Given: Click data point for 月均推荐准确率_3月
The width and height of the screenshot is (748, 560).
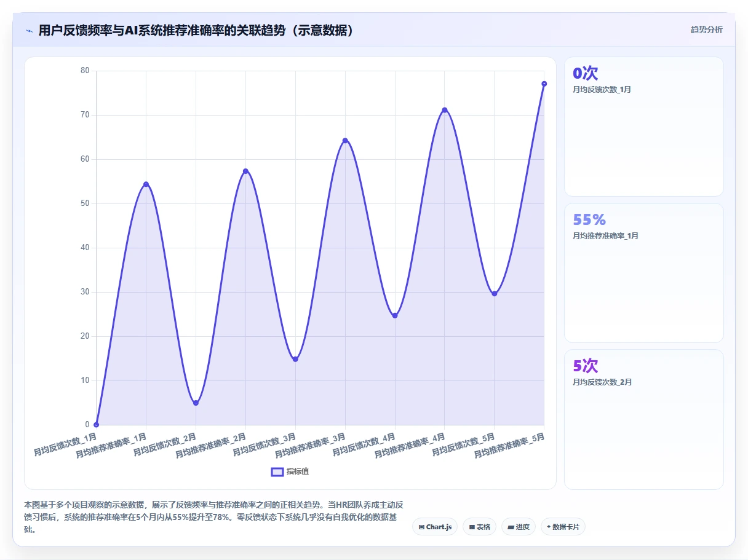Looking at the screenshot, I should (345, 141).
